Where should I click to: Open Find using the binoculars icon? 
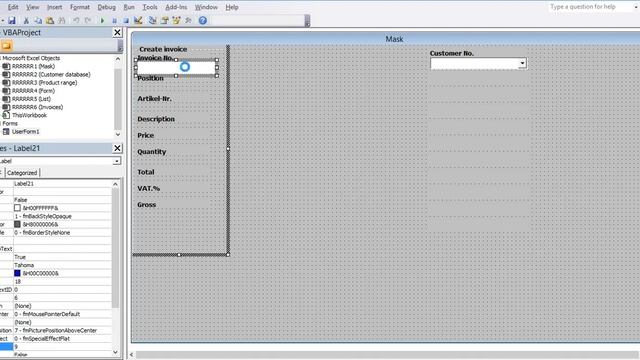click(x=62, y=20)
